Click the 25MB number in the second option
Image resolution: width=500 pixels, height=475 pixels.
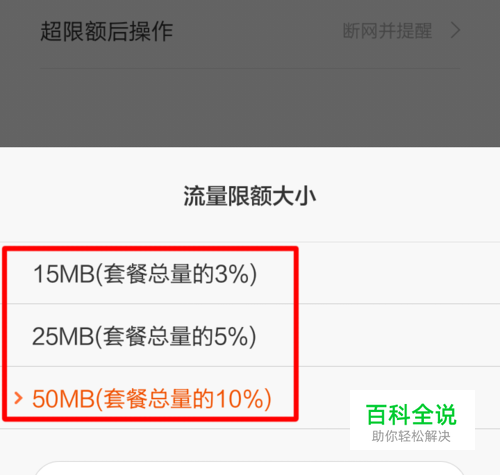(63, 336)
